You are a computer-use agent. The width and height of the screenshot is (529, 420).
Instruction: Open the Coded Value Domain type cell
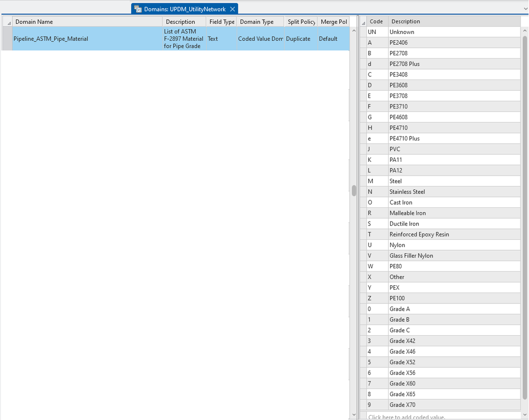point(260,39)
